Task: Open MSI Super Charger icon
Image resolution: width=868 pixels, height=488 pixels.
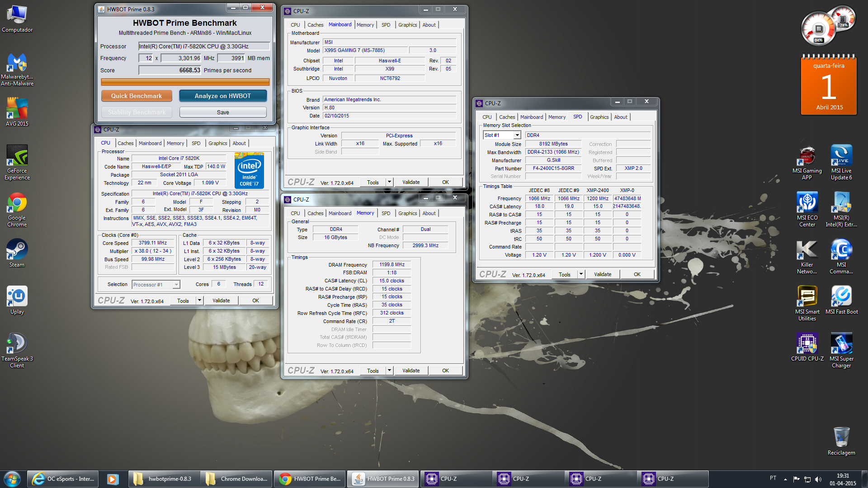Action: click(x=841, y=351)
